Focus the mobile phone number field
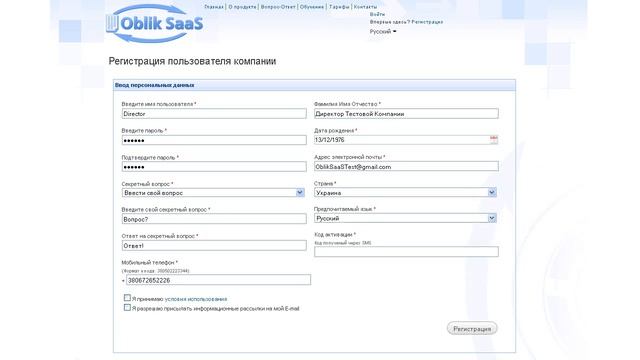The width and height of the screenshot is (640, 360). (x=218, y=280)
